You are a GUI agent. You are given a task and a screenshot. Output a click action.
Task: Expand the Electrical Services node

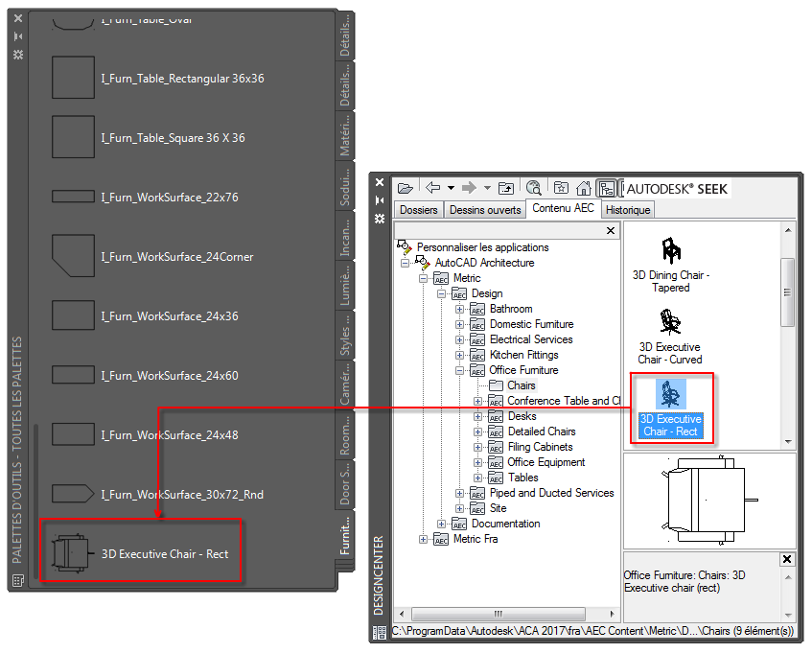[459, 339]
